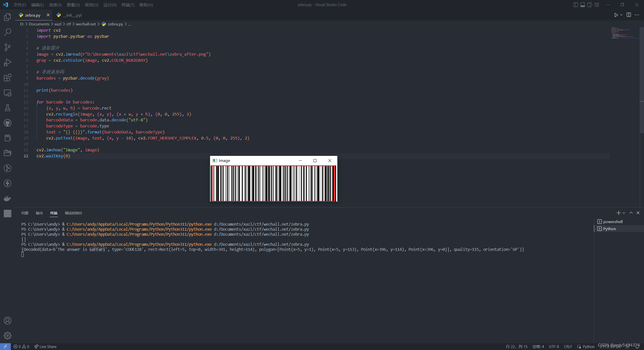Open the Extensions view

click(8, 78)
